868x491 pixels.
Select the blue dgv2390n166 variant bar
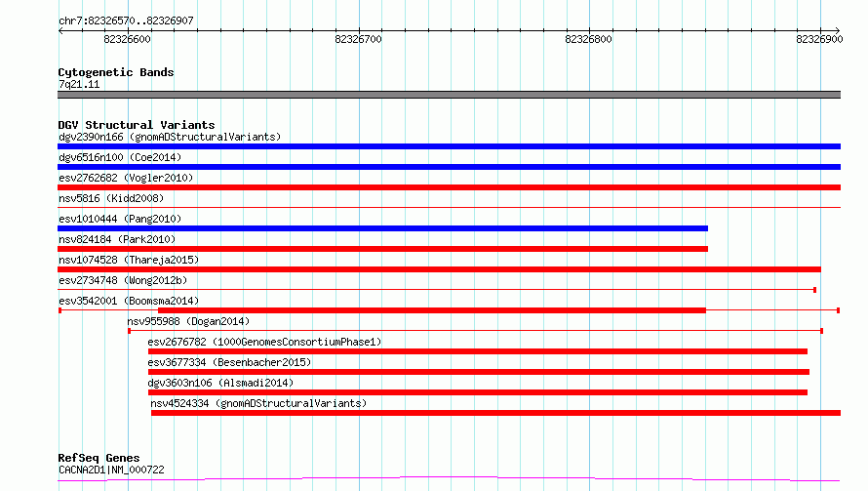coord(449,146)
